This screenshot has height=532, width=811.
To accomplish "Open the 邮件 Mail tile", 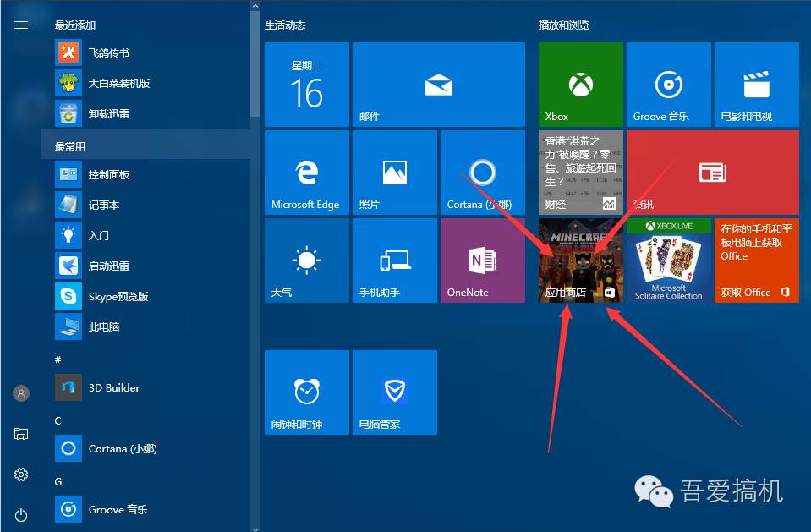I will click(438, 84).
